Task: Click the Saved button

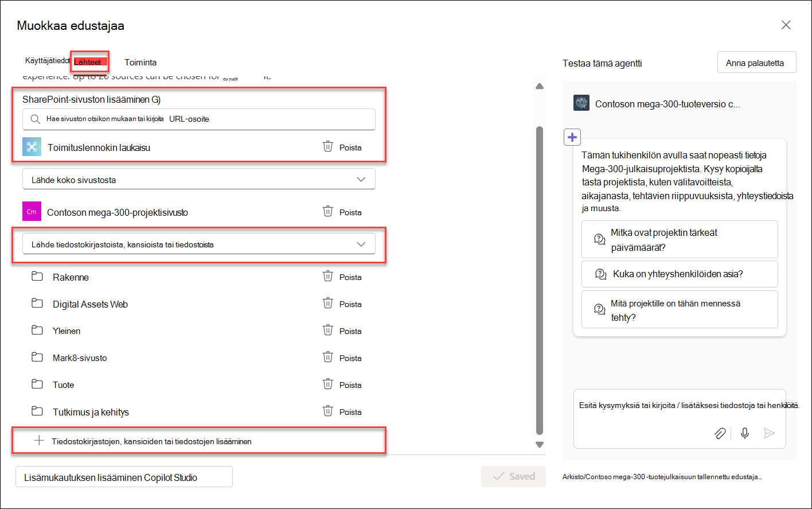Action: pyautogui.click(x=513, y=476)
